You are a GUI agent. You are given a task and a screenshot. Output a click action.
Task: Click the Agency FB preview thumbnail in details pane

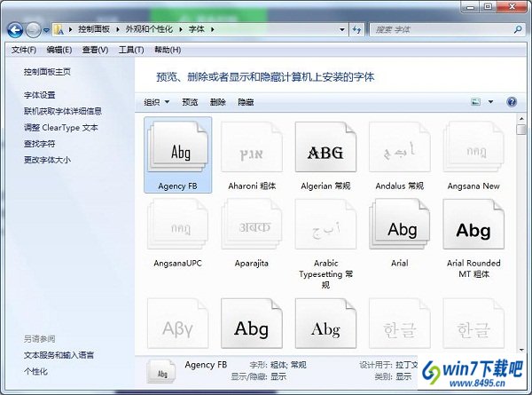tap(161, 372)
